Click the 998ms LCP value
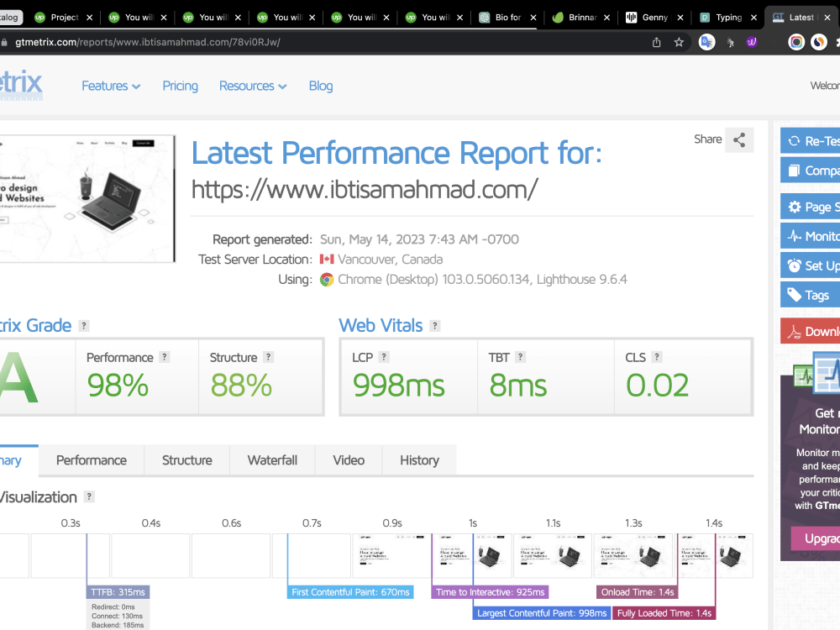Image resolution: width=840 pixels, height=630 pixels. [398, 386]
